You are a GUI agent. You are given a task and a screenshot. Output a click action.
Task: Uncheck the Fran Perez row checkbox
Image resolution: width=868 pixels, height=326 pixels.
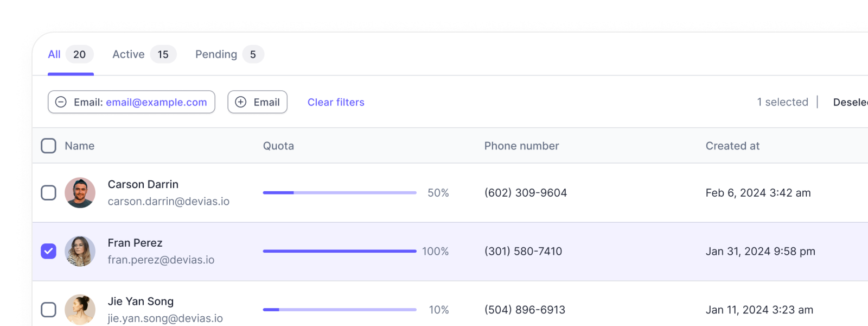[x=49, y=251]
